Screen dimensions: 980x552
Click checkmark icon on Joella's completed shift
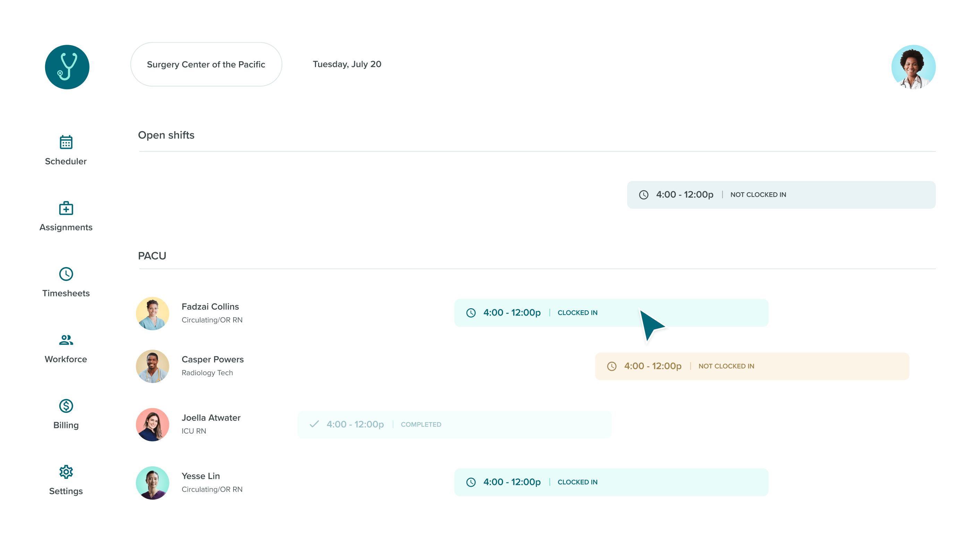tap(314, 424)
